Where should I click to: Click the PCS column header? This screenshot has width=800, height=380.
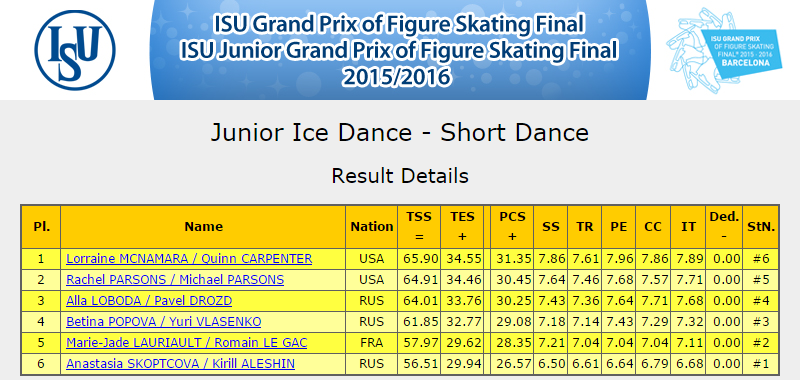click(x=512, y=226)
